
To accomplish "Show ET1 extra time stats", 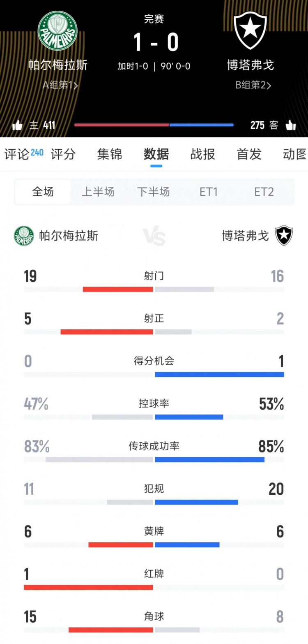I will [209, 192].
